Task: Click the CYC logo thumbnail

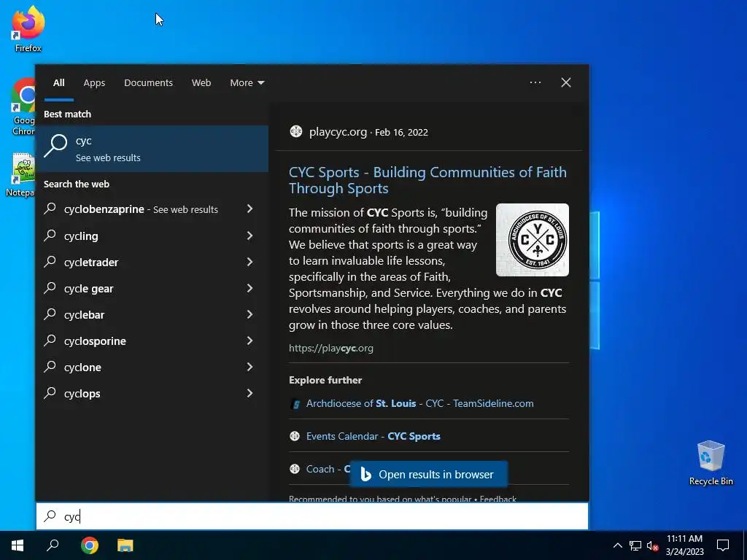Action: (532, 240)
